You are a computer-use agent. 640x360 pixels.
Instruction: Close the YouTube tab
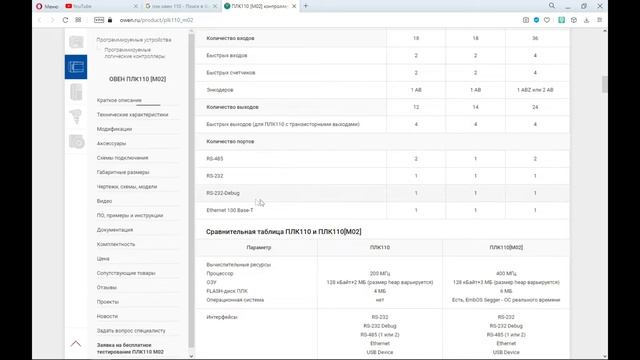[136, 6]
